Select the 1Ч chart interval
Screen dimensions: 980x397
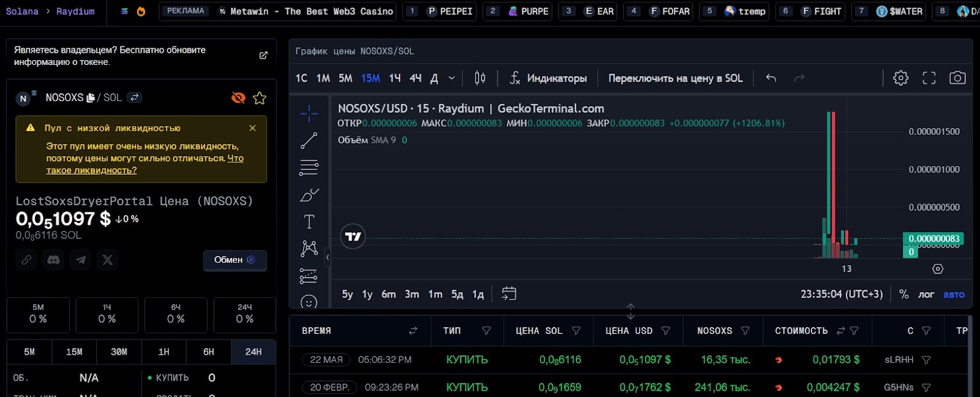click(x=395, y=78)
